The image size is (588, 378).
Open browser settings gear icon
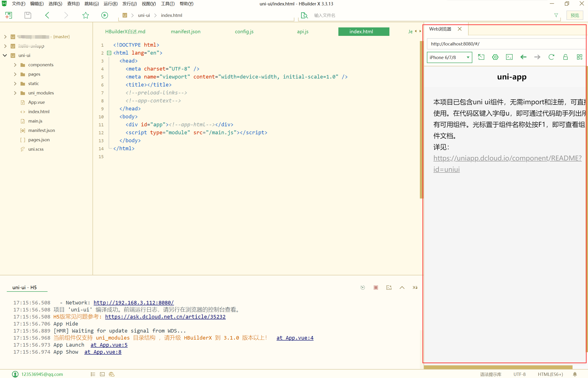pos(495,57)
